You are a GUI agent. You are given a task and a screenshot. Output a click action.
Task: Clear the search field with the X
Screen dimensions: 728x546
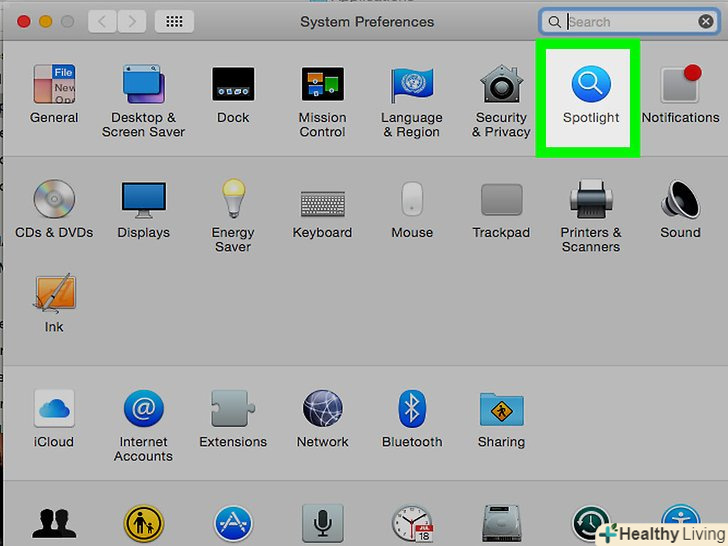pyautogui.click(x=706, y=21)
